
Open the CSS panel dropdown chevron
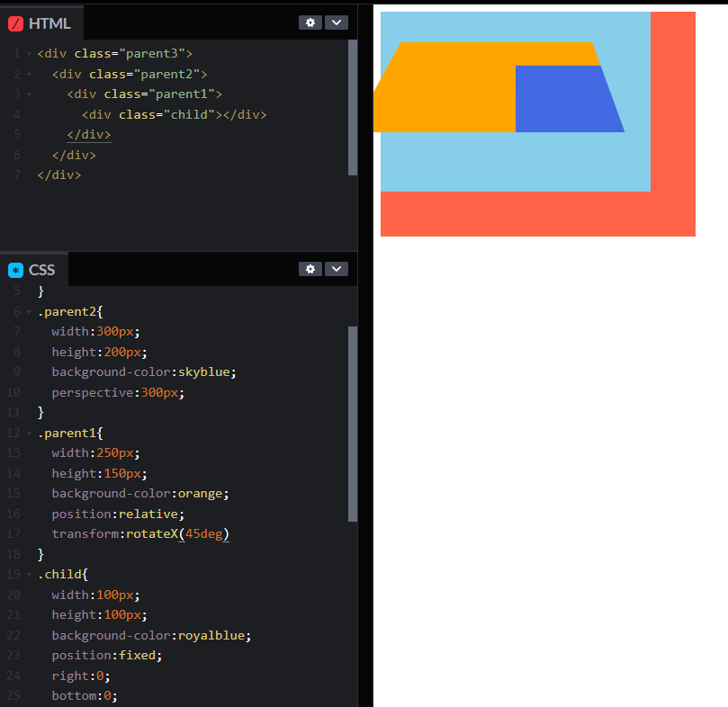[x=337, y=269]
